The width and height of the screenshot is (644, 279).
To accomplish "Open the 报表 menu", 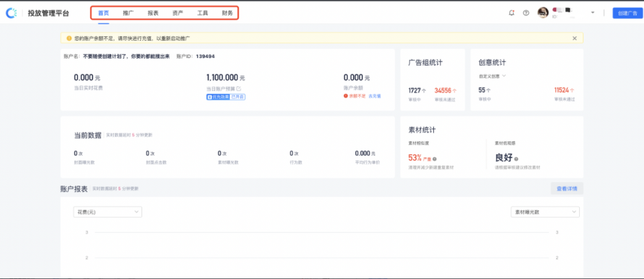I will click(153, 13).
